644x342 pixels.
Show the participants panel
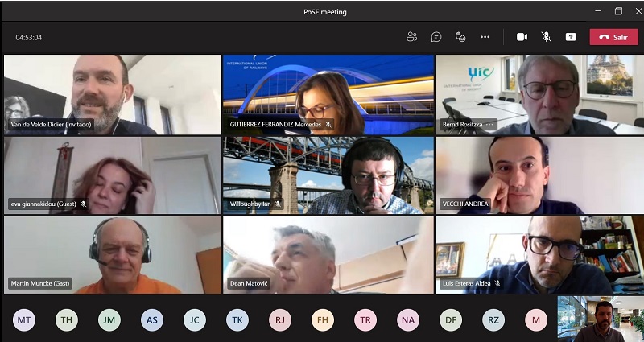[412, 37]
